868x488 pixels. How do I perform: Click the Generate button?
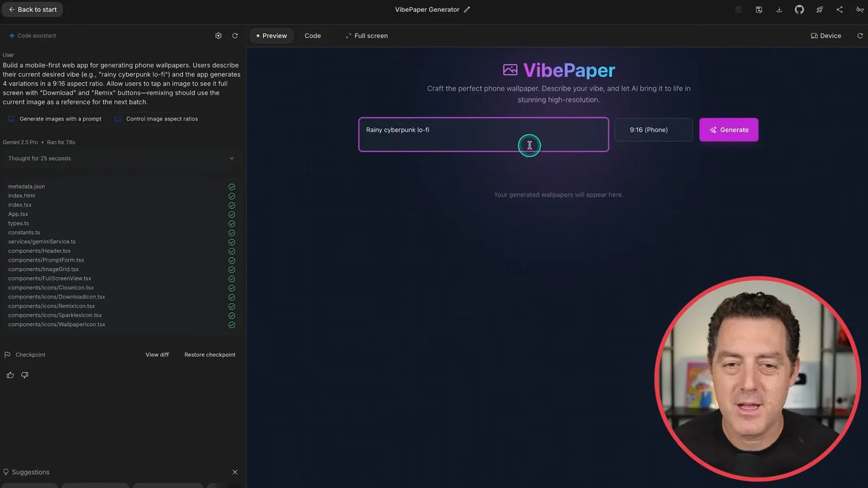click(x=729, y=130)
